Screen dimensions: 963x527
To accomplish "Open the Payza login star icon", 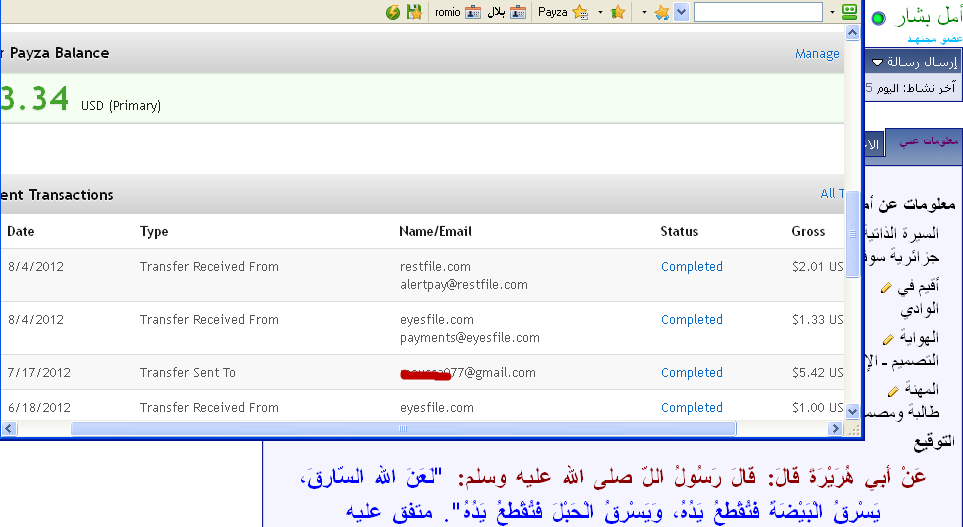I will pyautogui.click(x=580, y=12).
